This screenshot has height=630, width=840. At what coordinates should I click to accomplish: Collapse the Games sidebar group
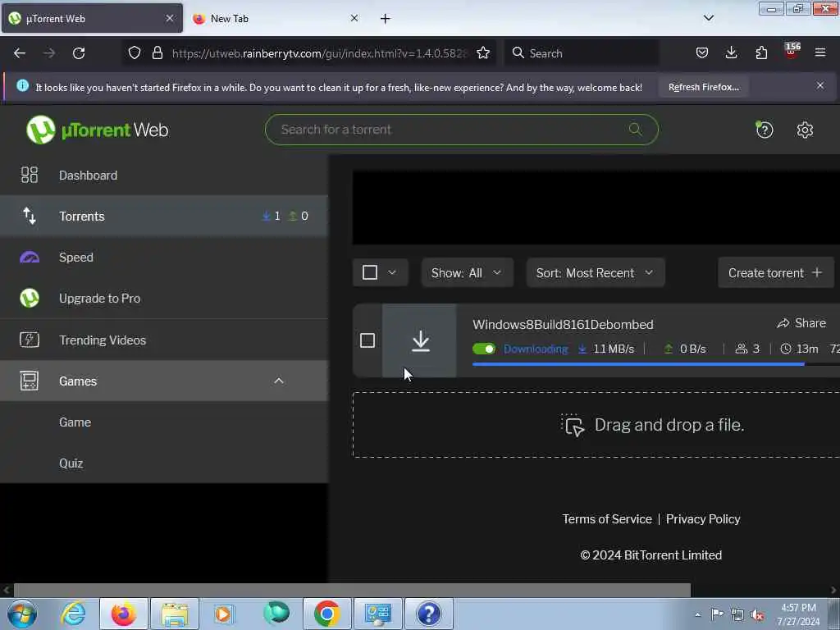279,381
